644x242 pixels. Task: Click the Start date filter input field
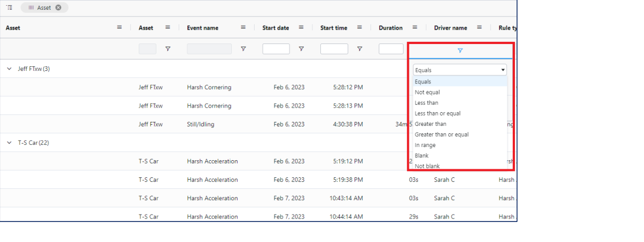(x=276, y=49)
